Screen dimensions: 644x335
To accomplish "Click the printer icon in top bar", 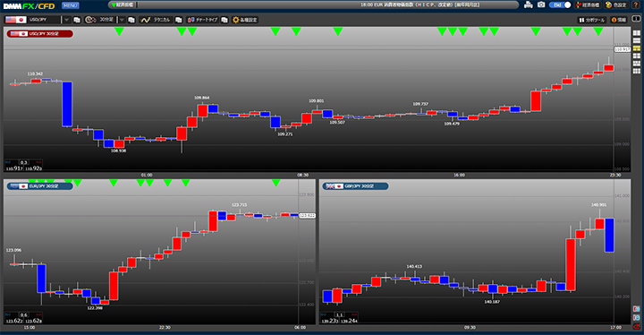I will click(529, 5).
